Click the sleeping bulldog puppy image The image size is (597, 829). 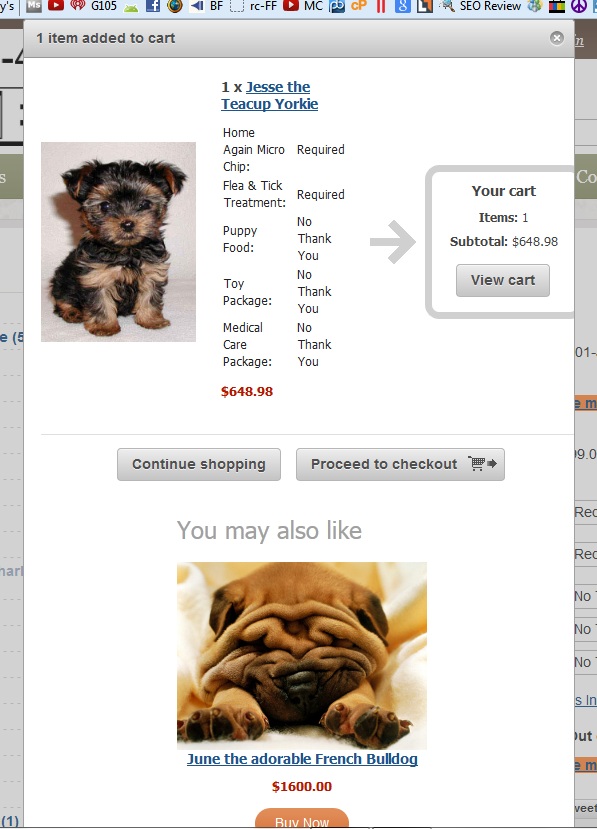tap(302, 656)
